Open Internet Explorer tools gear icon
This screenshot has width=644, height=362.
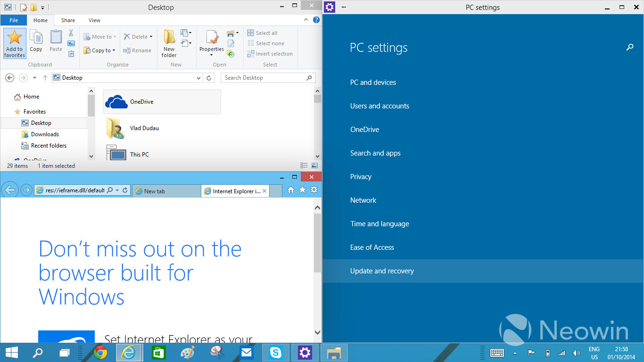314,190
